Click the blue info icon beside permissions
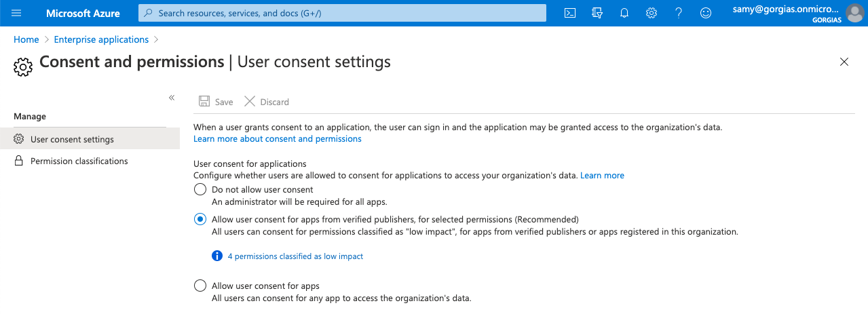Image resolution: width=868 pixels, height=314 pixels. tap(217, 256)
